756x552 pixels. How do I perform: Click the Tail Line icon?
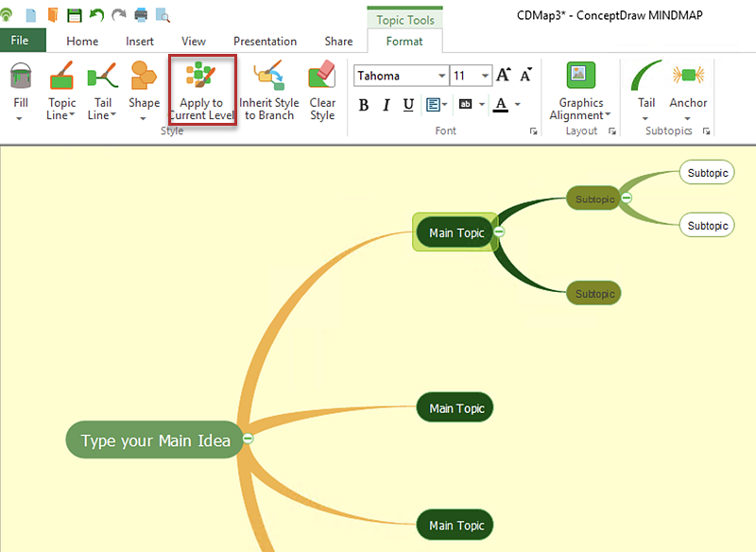click(x=102, y=76)
